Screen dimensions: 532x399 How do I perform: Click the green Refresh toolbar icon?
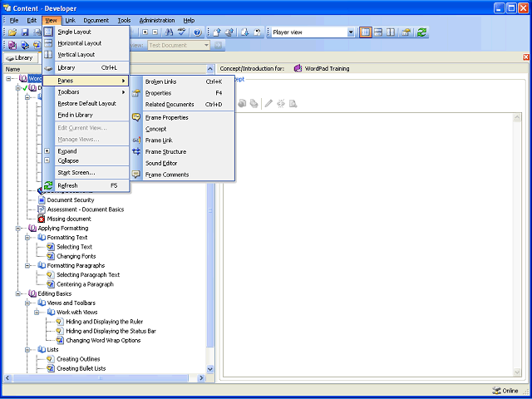[x=421, y=32]
